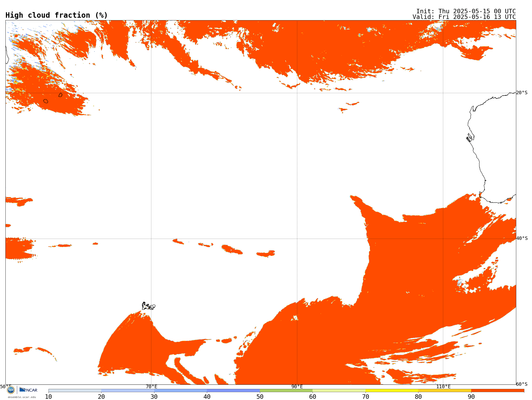Click the green 50-60 colorbar segment
Screen dimensions: 532x400
click(x=286, y=391)
